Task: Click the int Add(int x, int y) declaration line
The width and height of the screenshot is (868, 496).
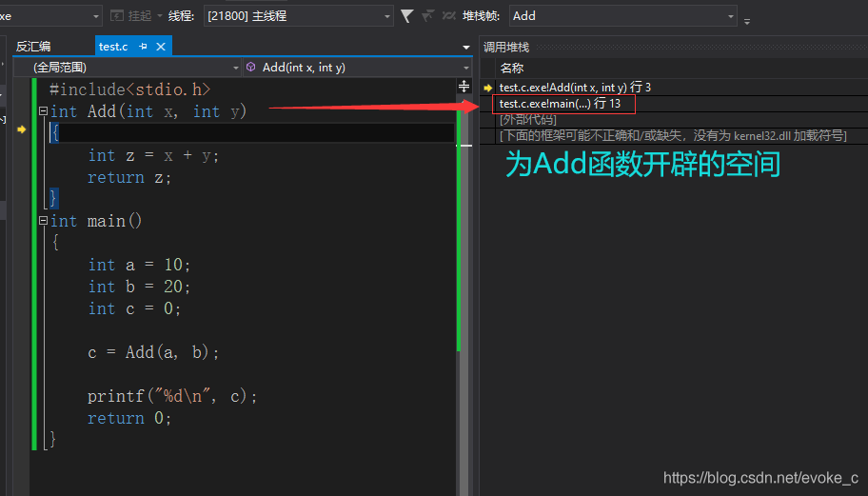Action: click(x=148, y=111)
